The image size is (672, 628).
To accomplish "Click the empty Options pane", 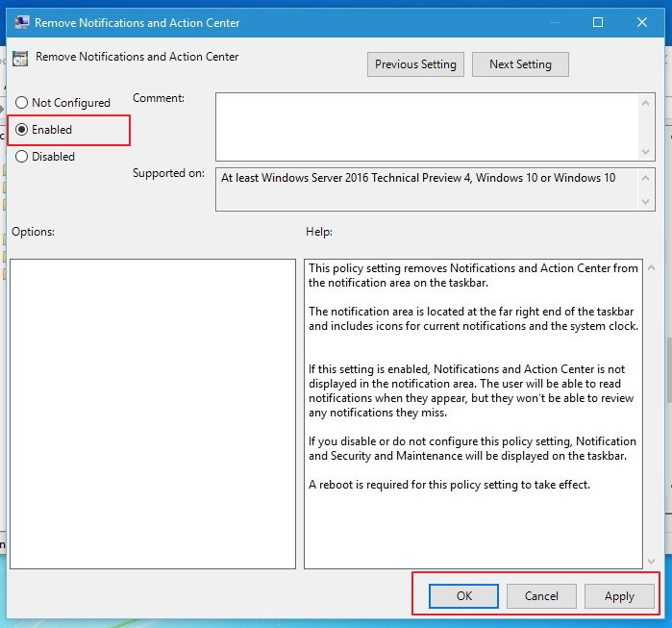I will pyautogui.click(x=153, y=414).
